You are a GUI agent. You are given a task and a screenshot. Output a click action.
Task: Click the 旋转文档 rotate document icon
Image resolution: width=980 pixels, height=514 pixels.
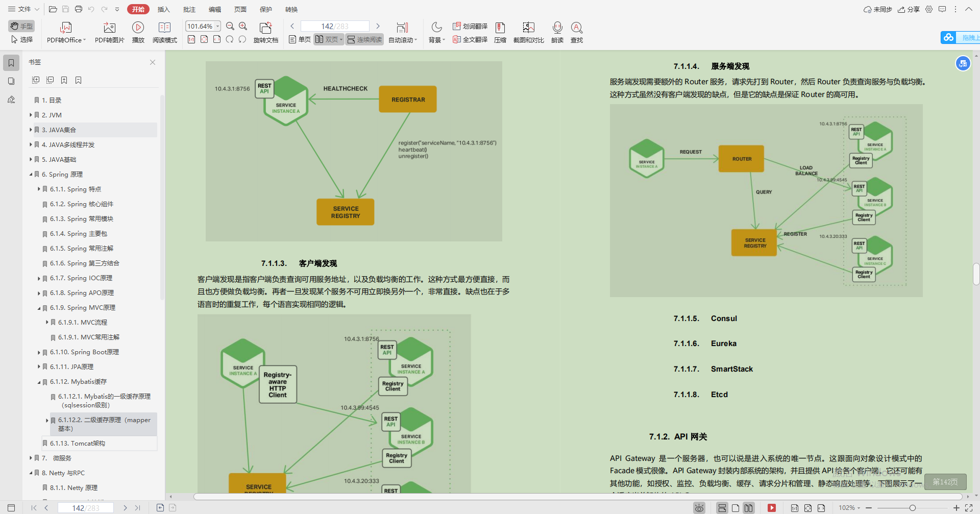[265, 28]
